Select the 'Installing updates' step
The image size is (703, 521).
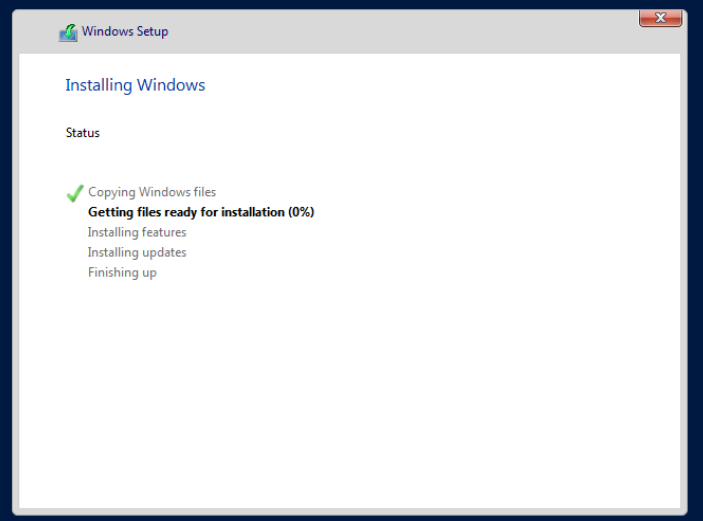[137, 252]
